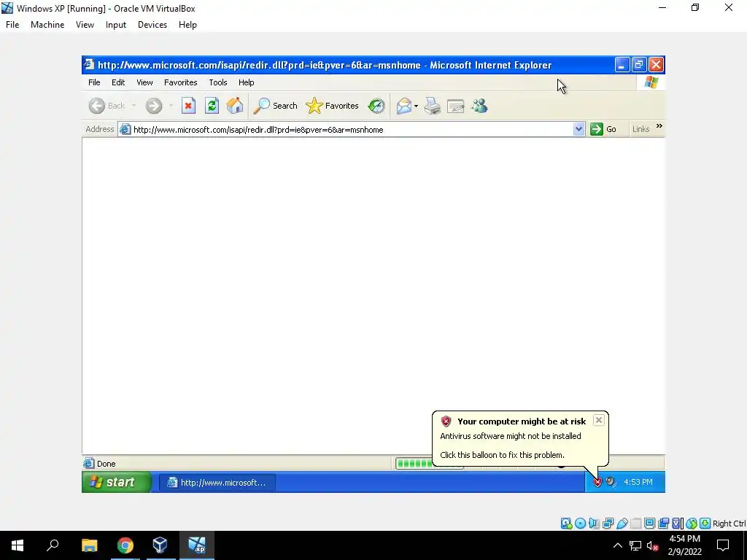Click the Back button in Internet Explorer
747x560 pixels.
coord(107,106)
